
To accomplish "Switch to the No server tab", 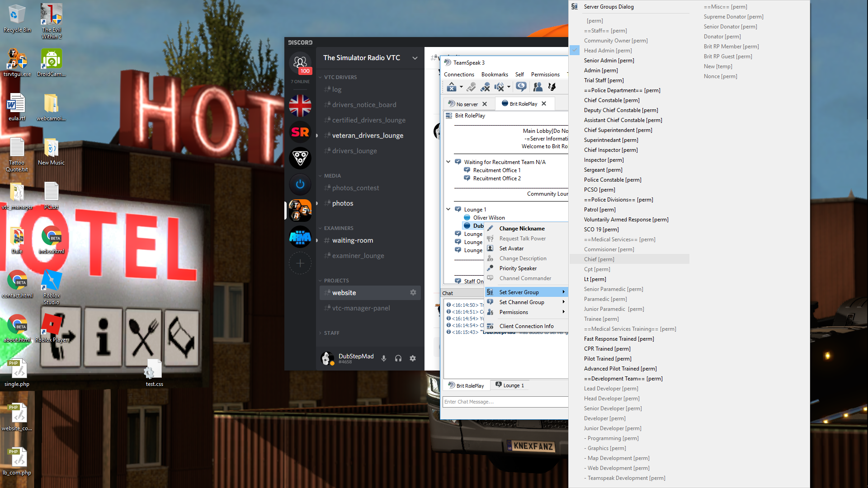I will tap(467, 104).
